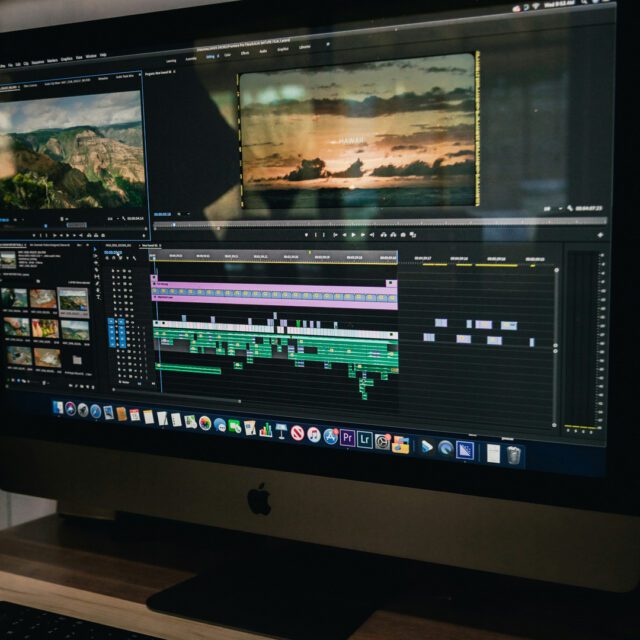Switch to Assembly workspace
This screenshot has height=640, width=640.
point(191,59)
